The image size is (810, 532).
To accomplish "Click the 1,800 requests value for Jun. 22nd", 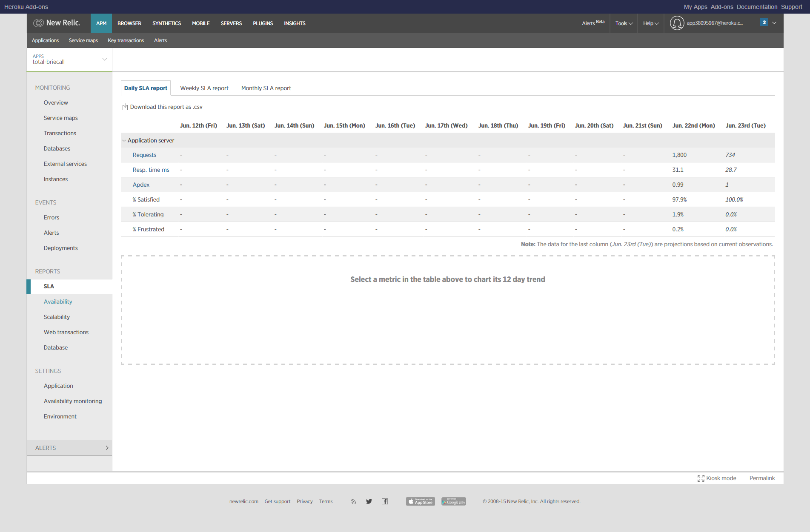I will point(679,155).
